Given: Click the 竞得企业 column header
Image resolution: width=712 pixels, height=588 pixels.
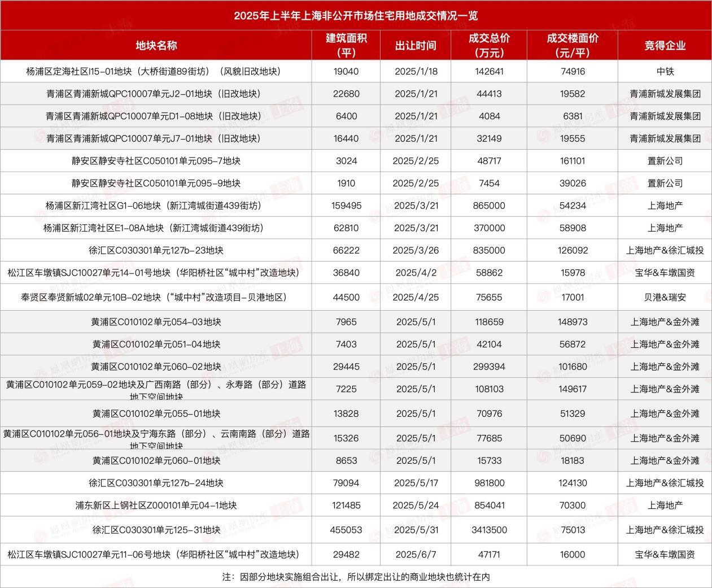Looking at the screenshot, I should click(665, 45).
